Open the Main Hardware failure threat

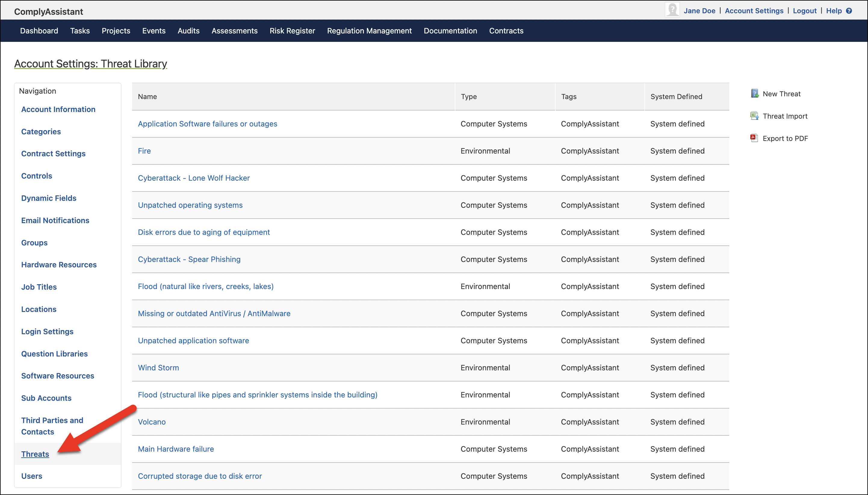tap(176, 449)
